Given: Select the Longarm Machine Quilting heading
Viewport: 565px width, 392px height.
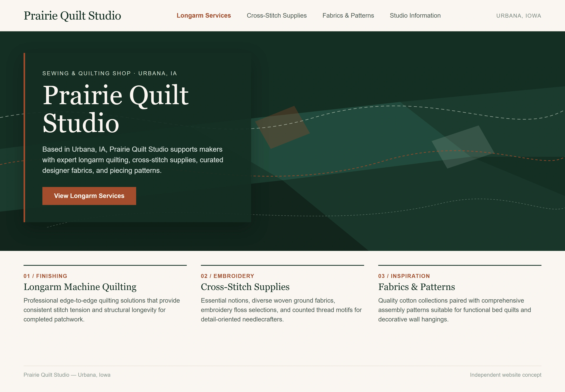Looking at the screenshot, I should [x=80, y=287].
